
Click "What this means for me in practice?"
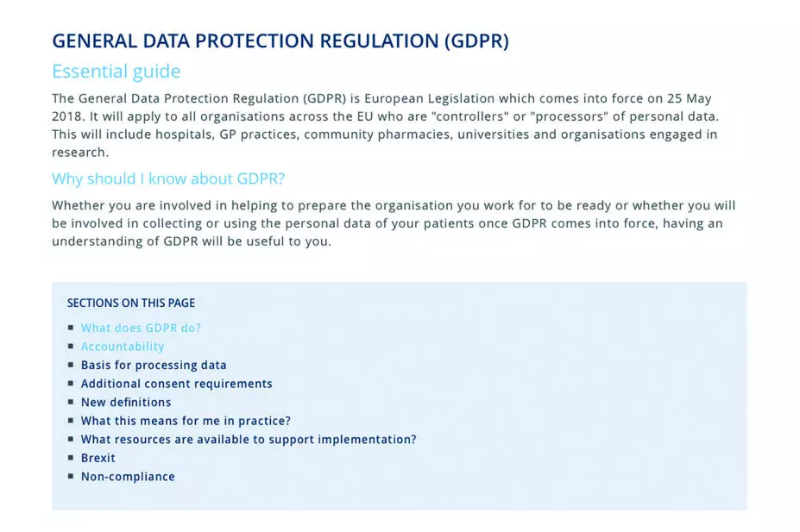point(186,421)
